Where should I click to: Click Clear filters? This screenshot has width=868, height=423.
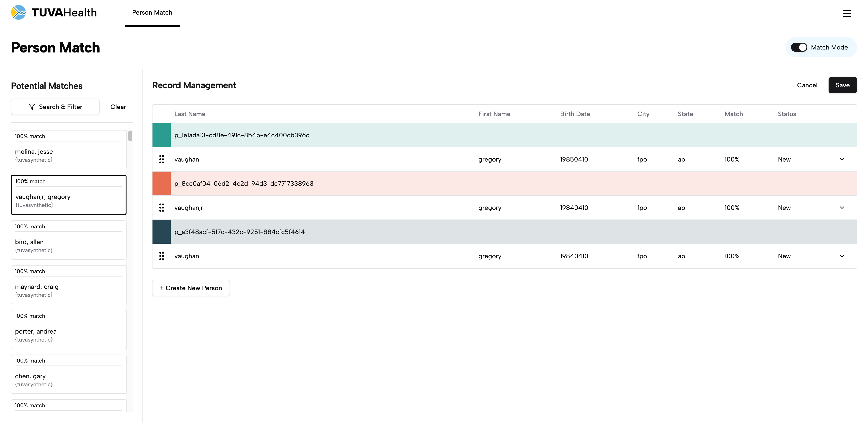pos(118,107)
